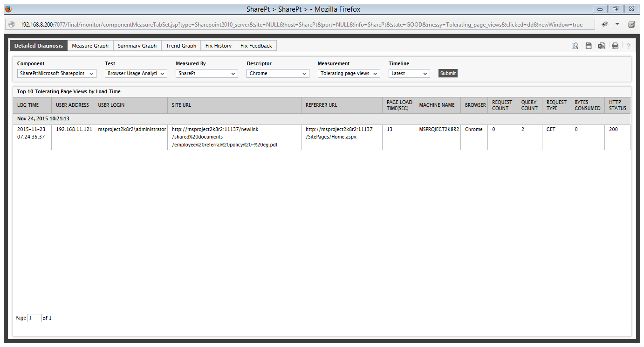Screen dimensions: 644x347
Task: Click the query count value 2
Action: 523,129
